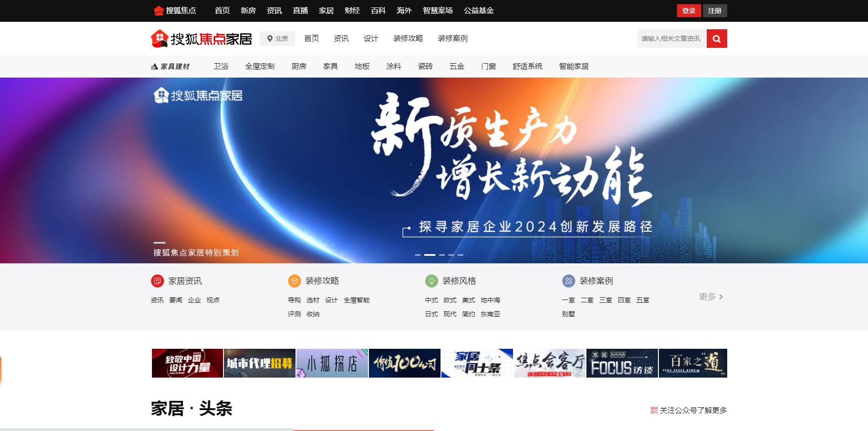Click 别墅 under 装修案例
868x431 pixels.
[x=568, y=314]
